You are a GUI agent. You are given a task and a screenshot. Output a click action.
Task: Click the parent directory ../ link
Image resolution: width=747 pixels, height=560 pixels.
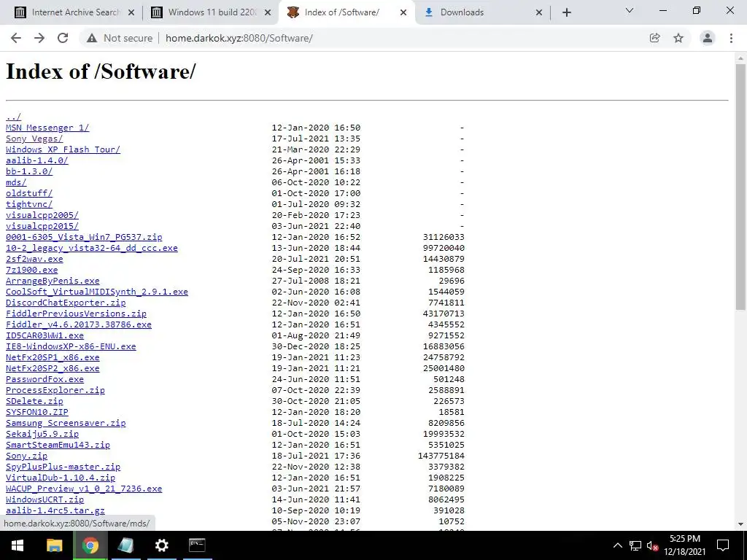tap(13, 117)
